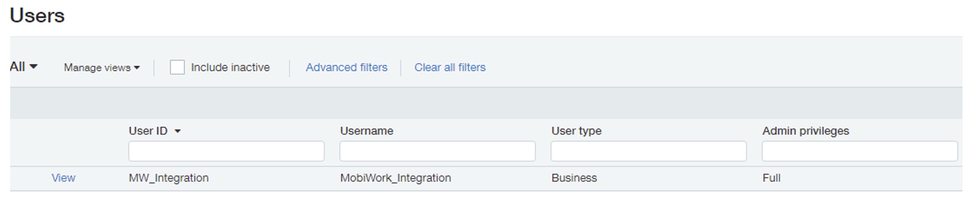Screen dimensions: 980x211
Task: Click the MobiWork_Integration username cell
Action: pyautogui.click(x=395, y=178)
